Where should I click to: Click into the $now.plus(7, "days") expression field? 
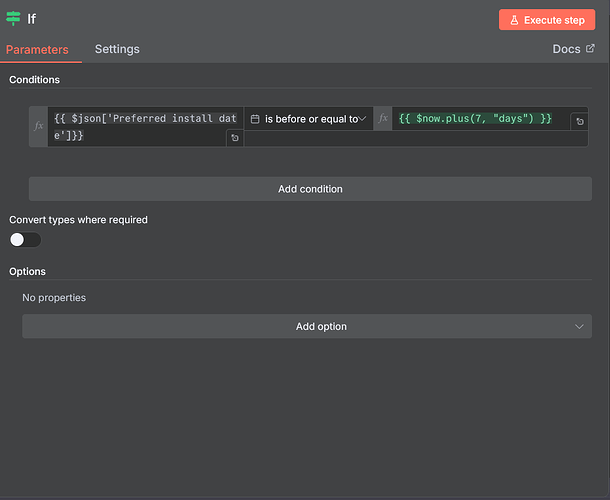pyautogui.click(x=480, y=119)
